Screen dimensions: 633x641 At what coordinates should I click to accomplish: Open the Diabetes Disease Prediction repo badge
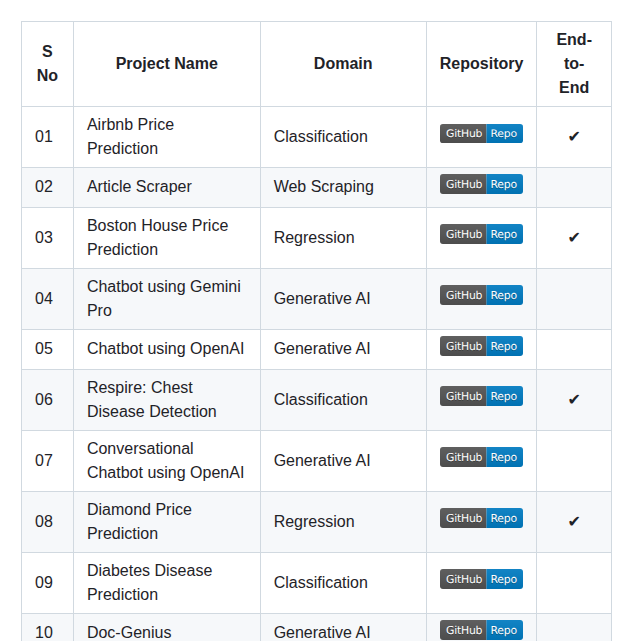481,579
